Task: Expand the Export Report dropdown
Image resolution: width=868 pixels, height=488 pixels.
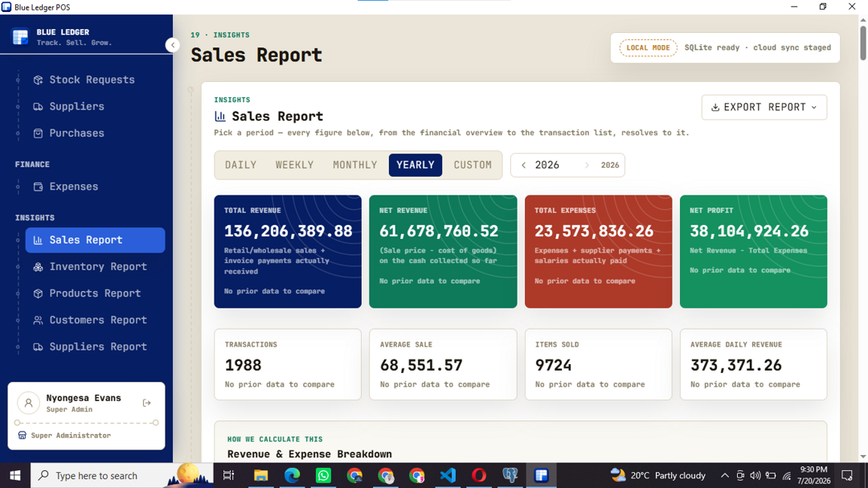Action: click(x=764, y=108)
